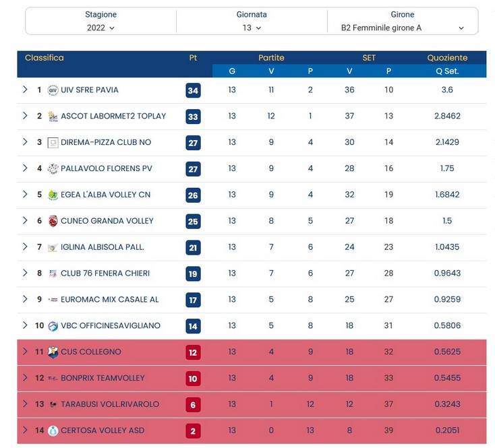This screenshot has height=448, width=495.
Task: Click the PALLAVOLO FLORENS PV team name
Action: pyautogui.click(x=107, y=168)
